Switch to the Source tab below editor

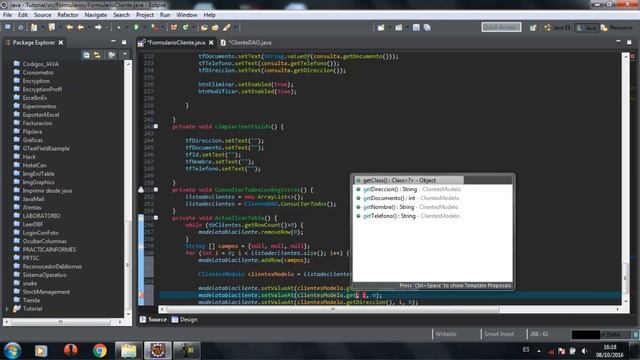click(x=153, y=320)
